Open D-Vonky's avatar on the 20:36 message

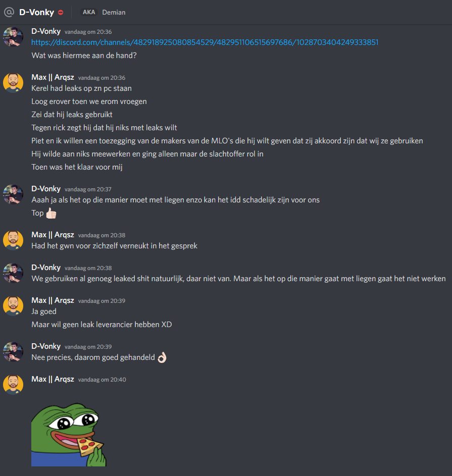(x=13, y=37)
